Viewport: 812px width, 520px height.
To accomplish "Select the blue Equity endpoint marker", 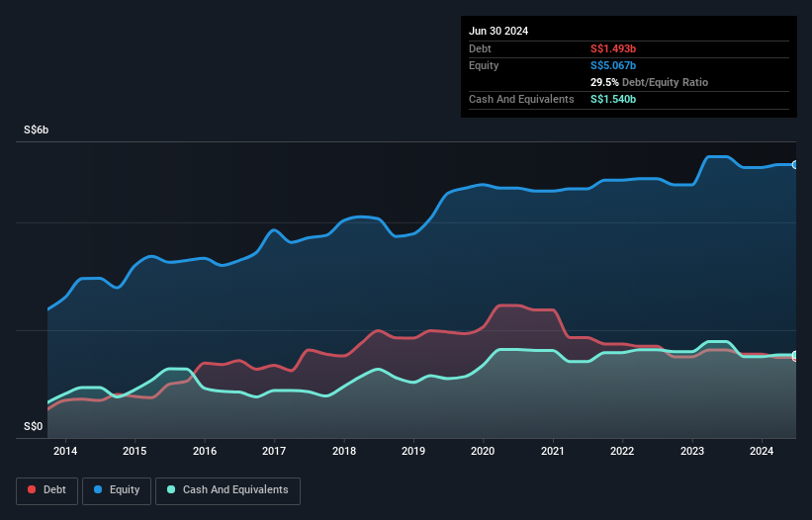I will click(x=795, y=164).
